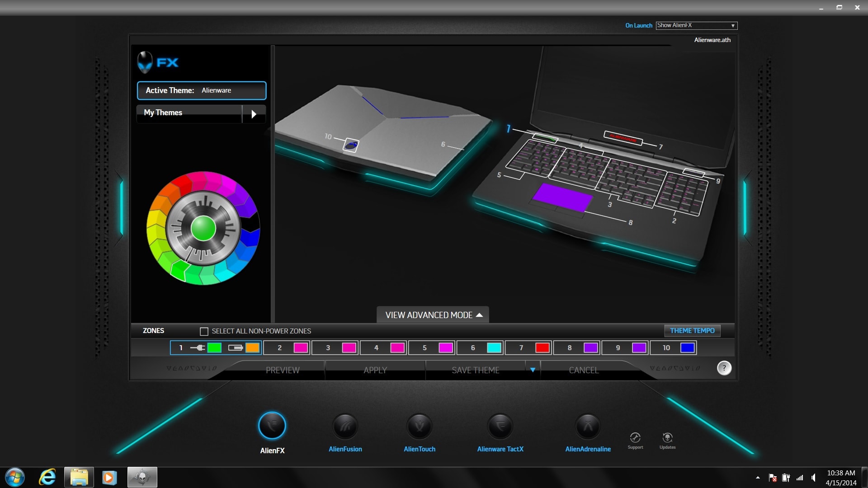Screen dimensions: 868x488
Task: Click the Apply button
Action: 375,370
